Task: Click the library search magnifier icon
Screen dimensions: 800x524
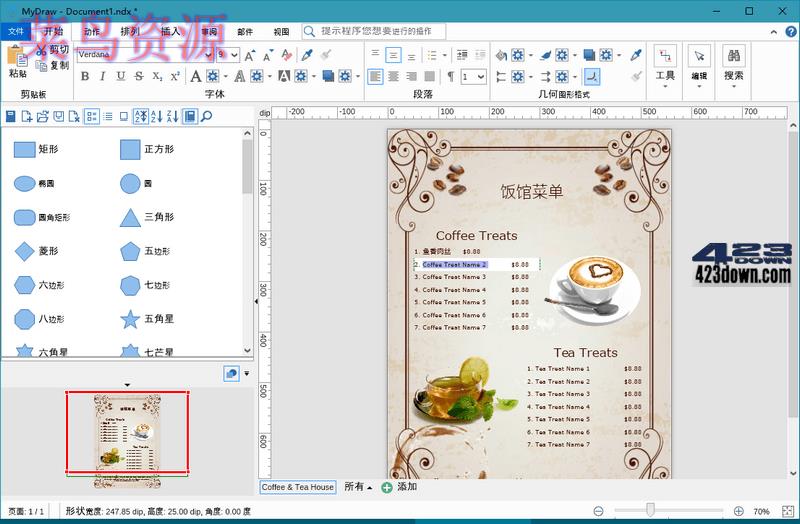Action: pos(207,117)
